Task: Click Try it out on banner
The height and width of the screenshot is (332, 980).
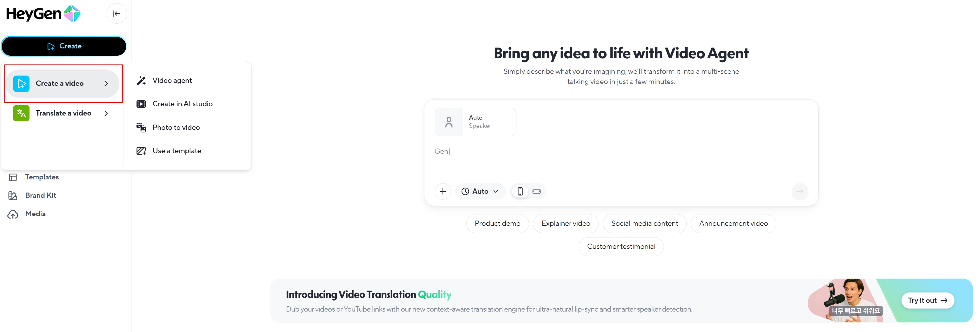Action: [927, 300]
